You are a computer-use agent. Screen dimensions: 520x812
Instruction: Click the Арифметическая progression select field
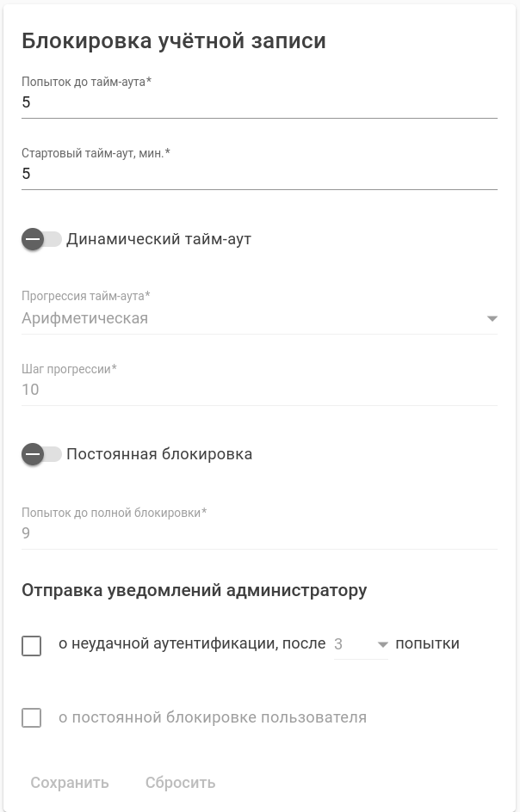click(250, 318)
